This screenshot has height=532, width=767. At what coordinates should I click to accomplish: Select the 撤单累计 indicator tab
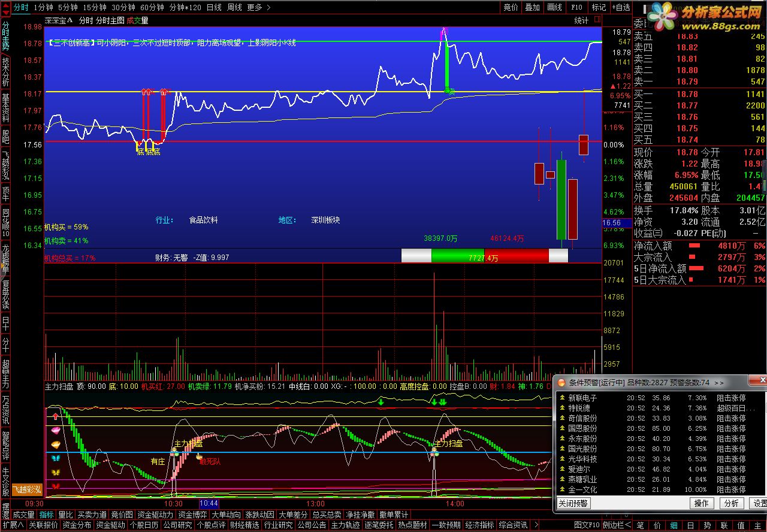coord(394,515)
